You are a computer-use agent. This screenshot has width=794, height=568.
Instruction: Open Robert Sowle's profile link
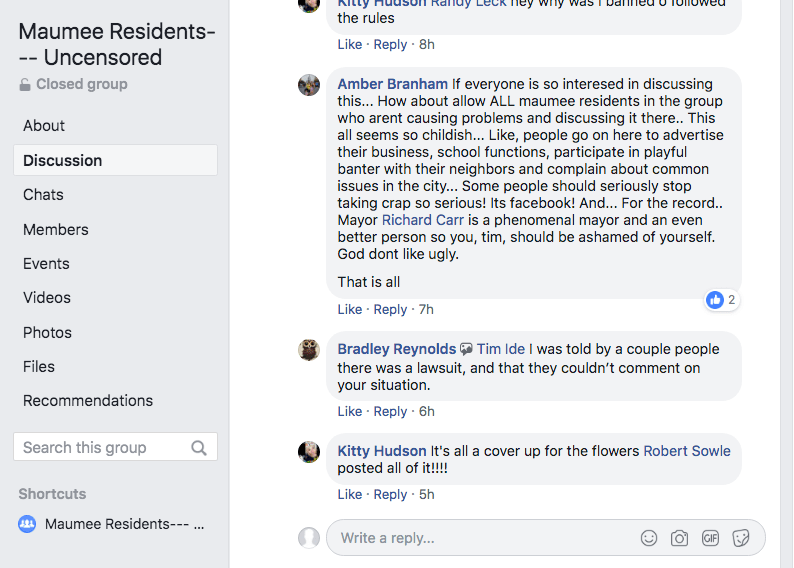point(687,451)
